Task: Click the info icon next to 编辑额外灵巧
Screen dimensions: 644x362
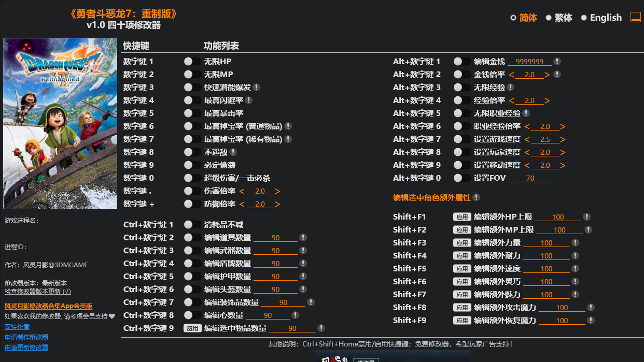Action: [x=576, y=281]
